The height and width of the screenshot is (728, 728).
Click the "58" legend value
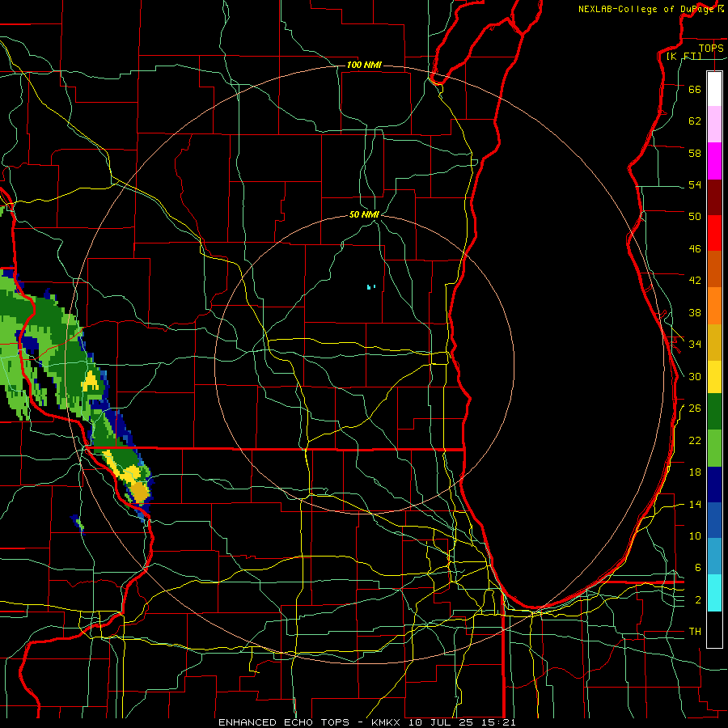click(695, 153)
